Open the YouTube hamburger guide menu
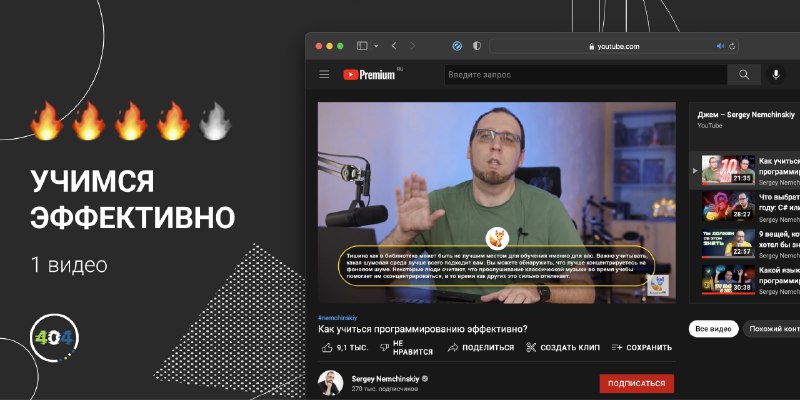The image size is (800, 400). (324, 75)
